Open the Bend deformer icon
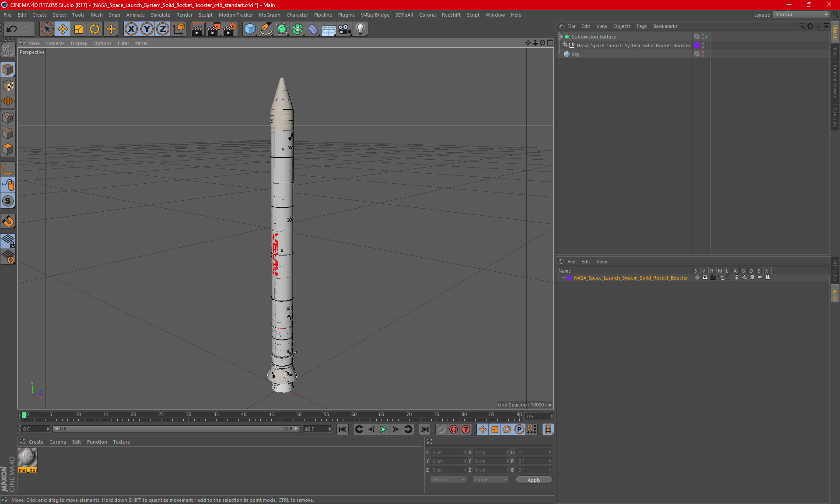Viewport: 840px width, 504px height. coord(313,29)
